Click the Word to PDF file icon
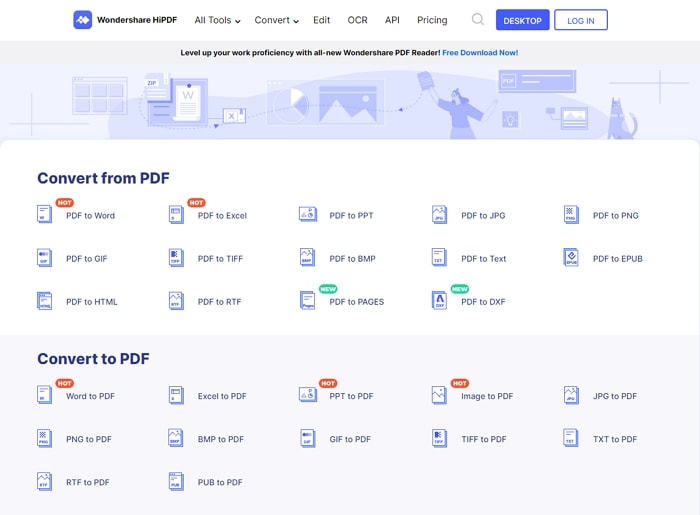This screenshot has height=515, width=700. 44,395
